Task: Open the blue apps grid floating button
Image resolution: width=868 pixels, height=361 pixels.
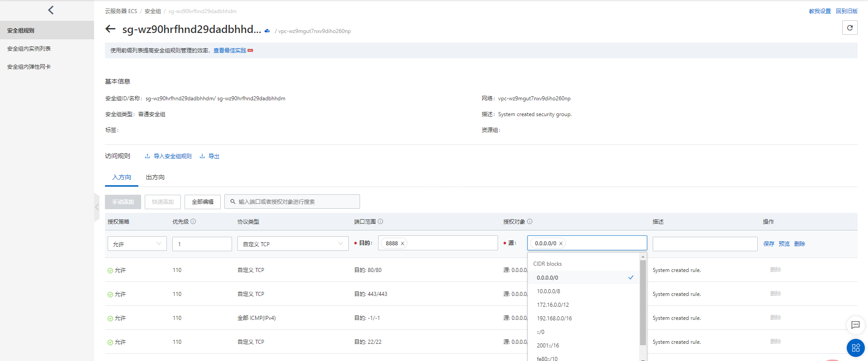Action: click(855, 348)
